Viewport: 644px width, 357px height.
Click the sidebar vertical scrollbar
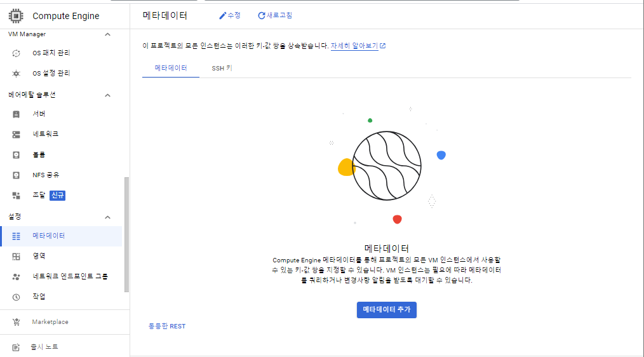pyautogui.click(x=126, y=234)
